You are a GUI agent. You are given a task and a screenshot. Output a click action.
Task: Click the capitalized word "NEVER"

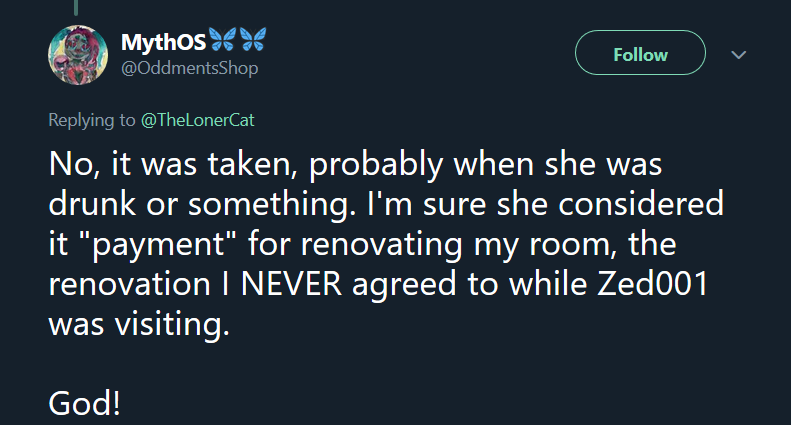click(292, 284)
